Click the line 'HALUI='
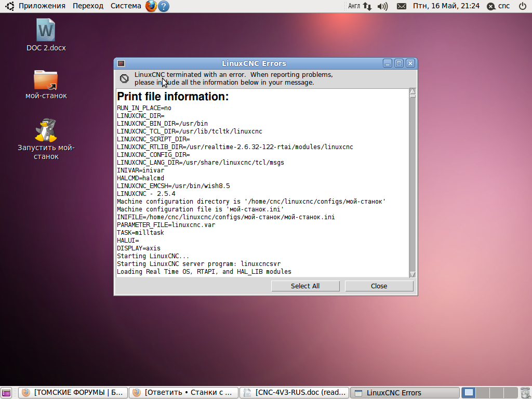 click(128, 241)
